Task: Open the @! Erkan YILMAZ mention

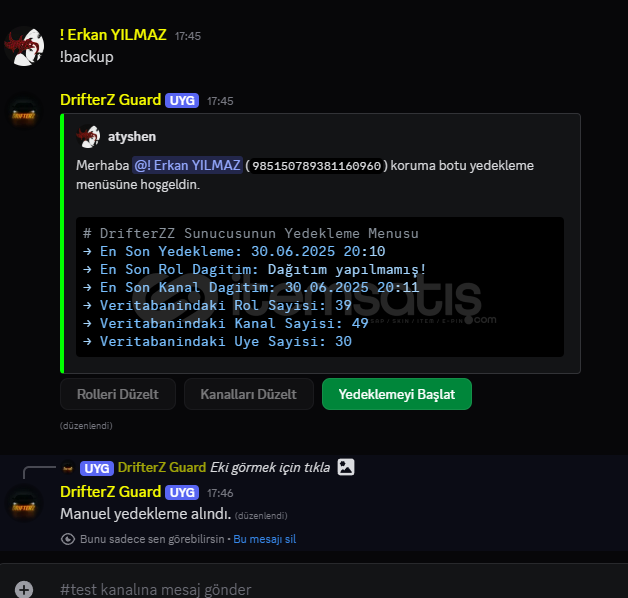Action: (x=187, y=165)
